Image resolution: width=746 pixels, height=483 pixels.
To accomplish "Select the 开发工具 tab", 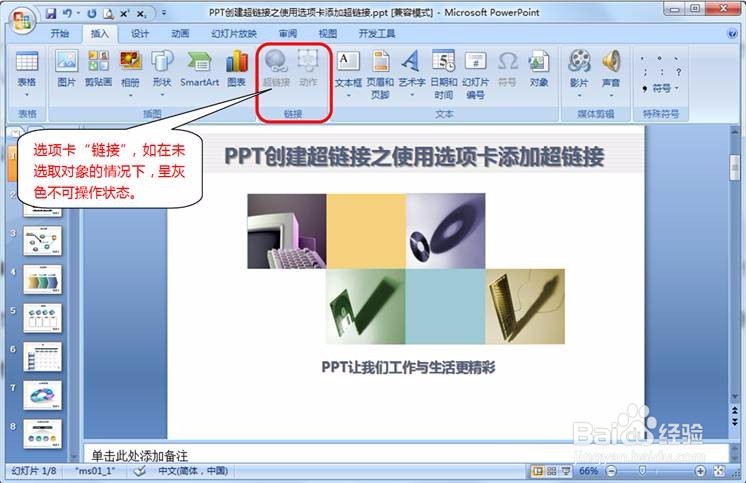I will 377,33.
